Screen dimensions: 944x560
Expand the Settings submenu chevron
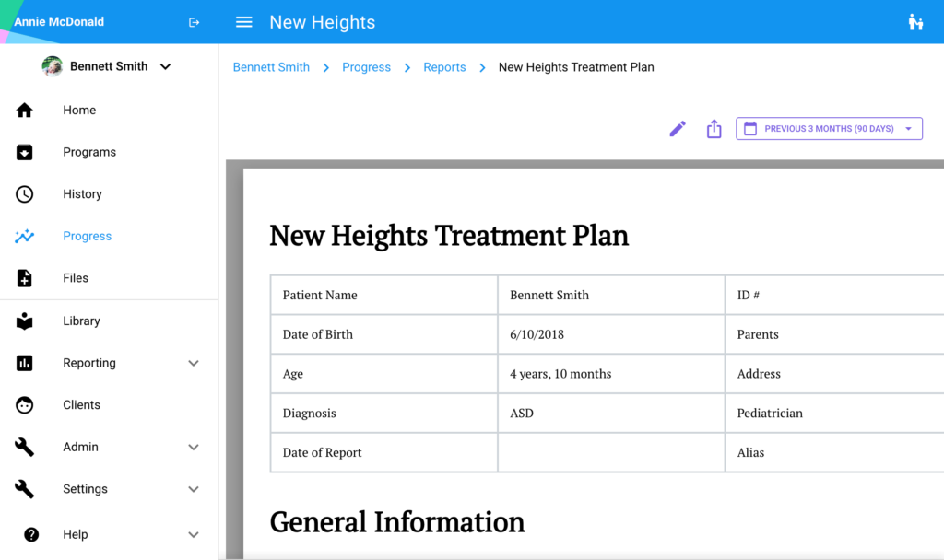point(194,489)
